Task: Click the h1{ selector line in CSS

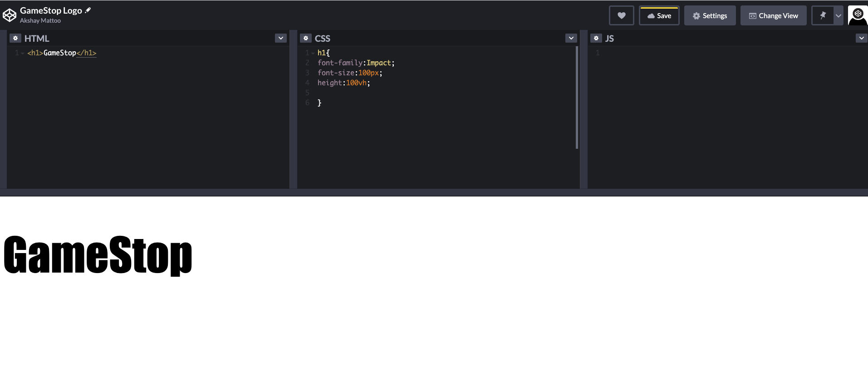Action: click(324, 53)
